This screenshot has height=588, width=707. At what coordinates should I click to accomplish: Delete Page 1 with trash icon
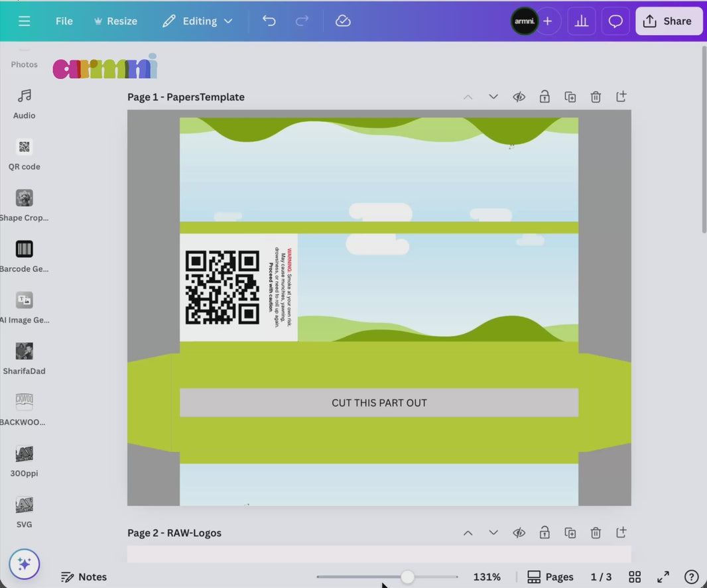click(x=596, y=97)
